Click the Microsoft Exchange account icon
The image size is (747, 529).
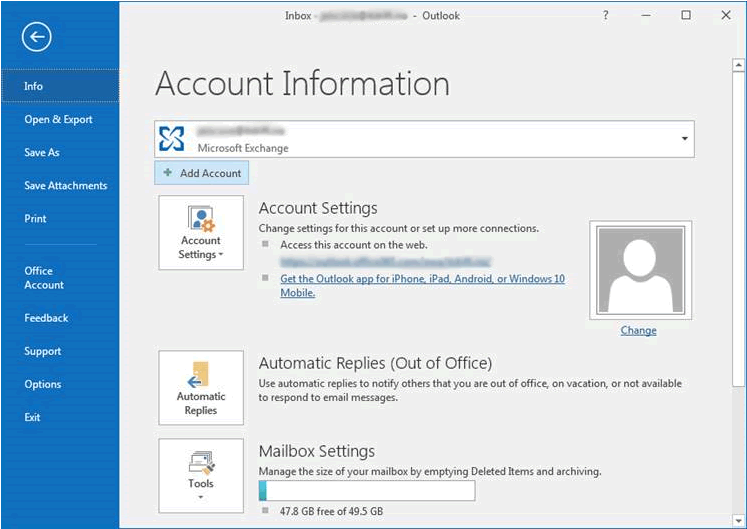[x=172, y=139]
